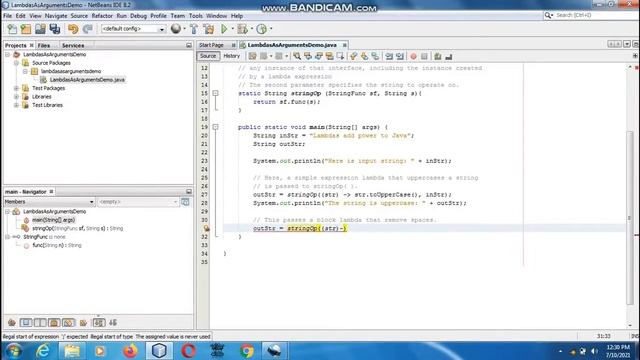Click the Debug Project toolbar icon
Viewport: 640px width, 360px height.
click(x=242, y=29)
